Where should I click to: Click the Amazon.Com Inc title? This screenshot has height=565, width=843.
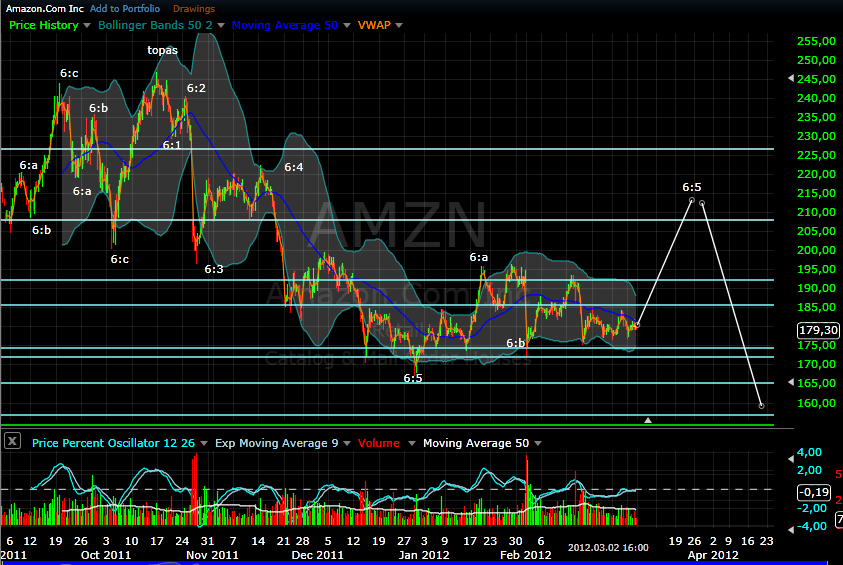[45, 9]
